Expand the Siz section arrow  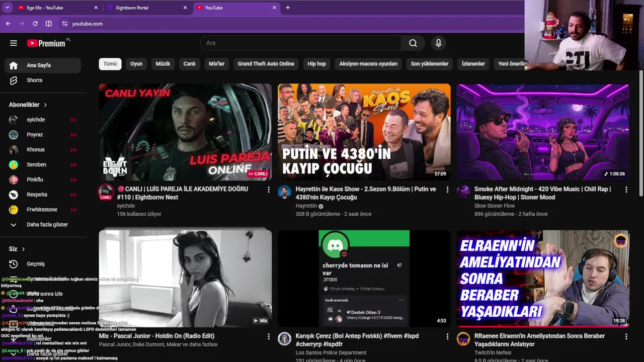point(23,249)
